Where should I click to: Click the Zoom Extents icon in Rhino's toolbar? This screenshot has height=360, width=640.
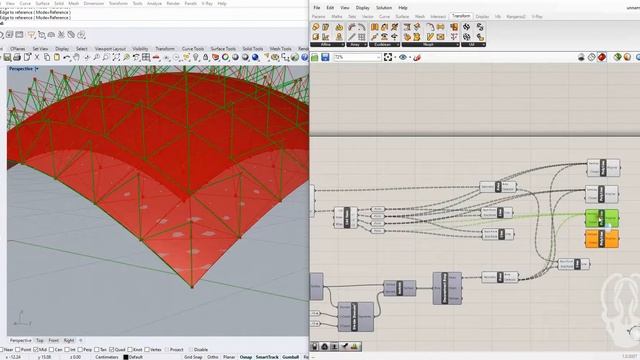coord(116,58)
